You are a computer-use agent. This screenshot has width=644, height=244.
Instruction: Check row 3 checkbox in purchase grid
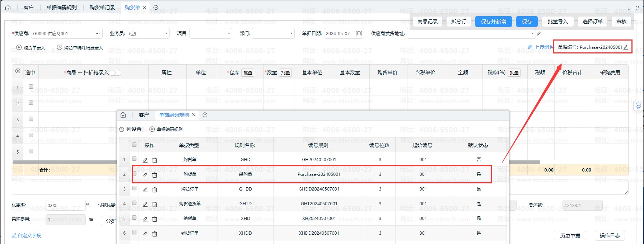pos(31,119)
